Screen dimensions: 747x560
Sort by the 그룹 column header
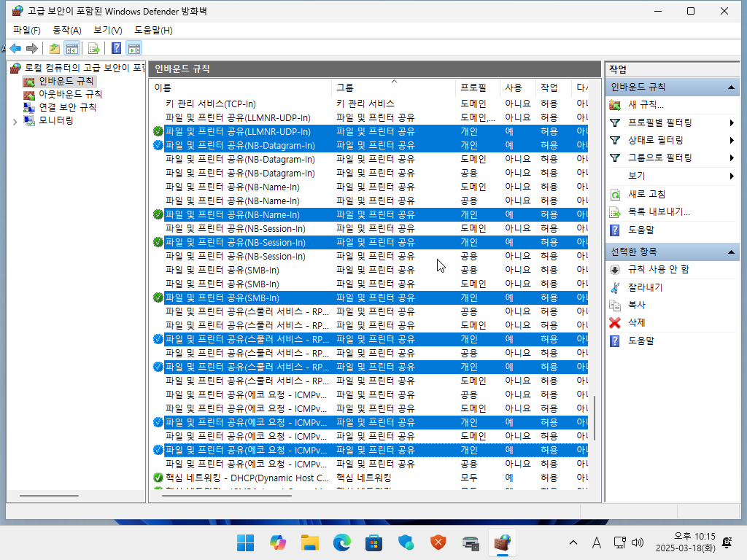click(393, 87)
